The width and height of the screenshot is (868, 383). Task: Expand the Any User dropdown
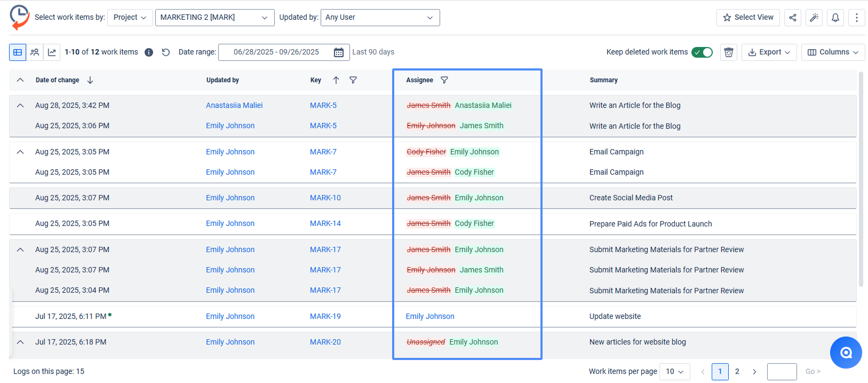pyautogui.click(x=380, y=18)
